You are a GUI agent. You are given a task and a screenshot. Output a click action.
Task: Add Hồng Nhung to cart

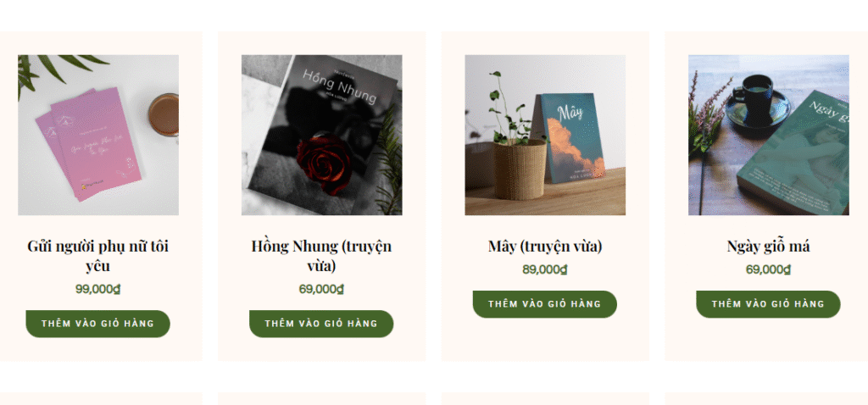[321, 324]
